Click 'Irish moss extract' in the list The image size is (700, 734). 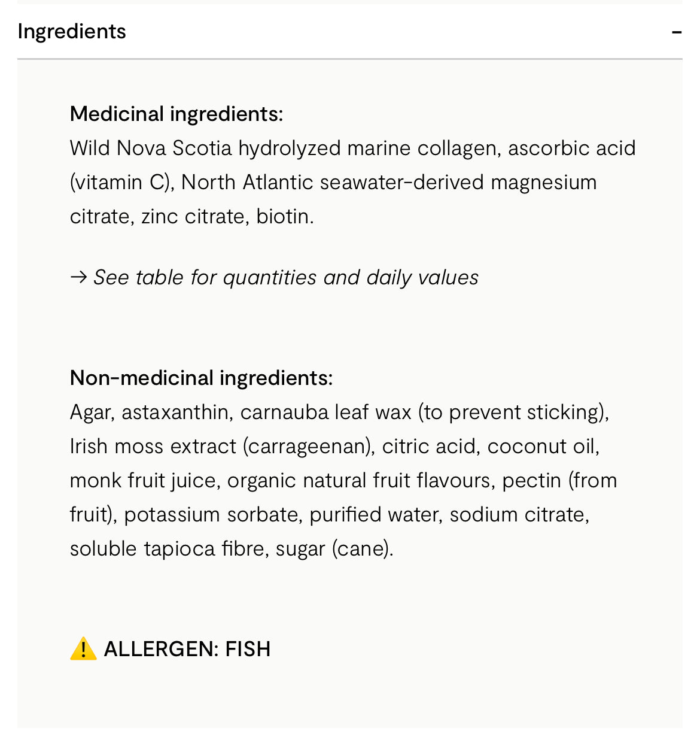(x=153, y=447)
